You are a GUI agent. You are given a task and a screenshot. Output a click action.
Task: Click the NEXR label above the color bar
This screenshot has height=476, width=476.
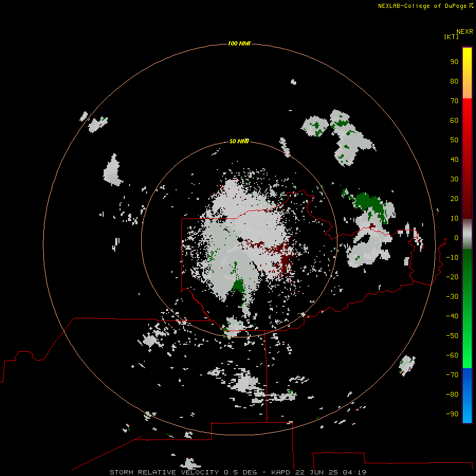tap(465, 32)
